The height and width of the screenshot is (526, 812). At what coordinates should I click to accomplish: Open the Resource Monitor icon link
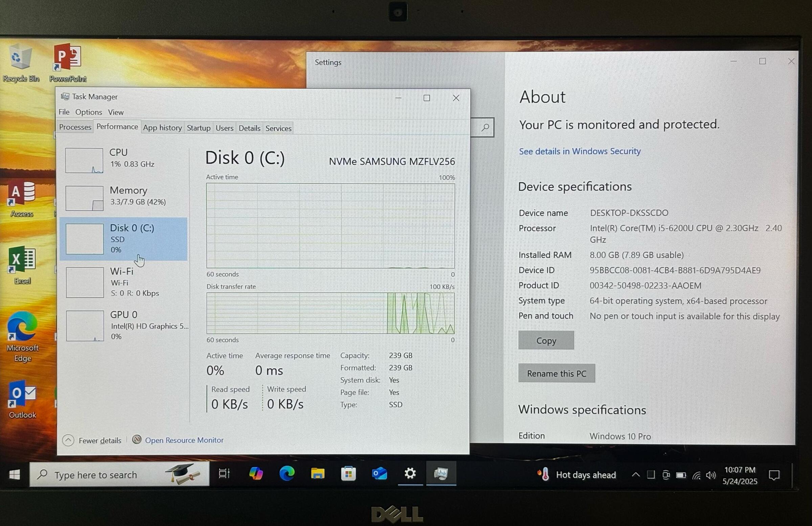(137, 439)
